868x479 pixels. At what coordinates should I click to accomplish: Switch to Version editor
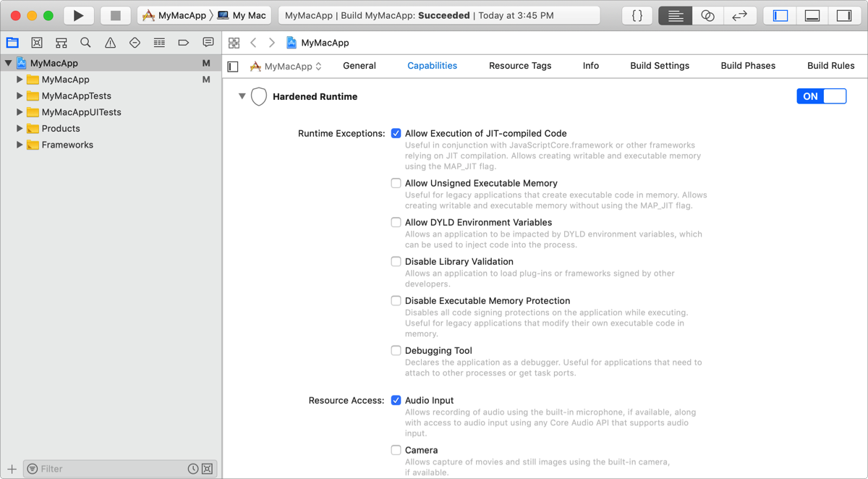(739, 15)
